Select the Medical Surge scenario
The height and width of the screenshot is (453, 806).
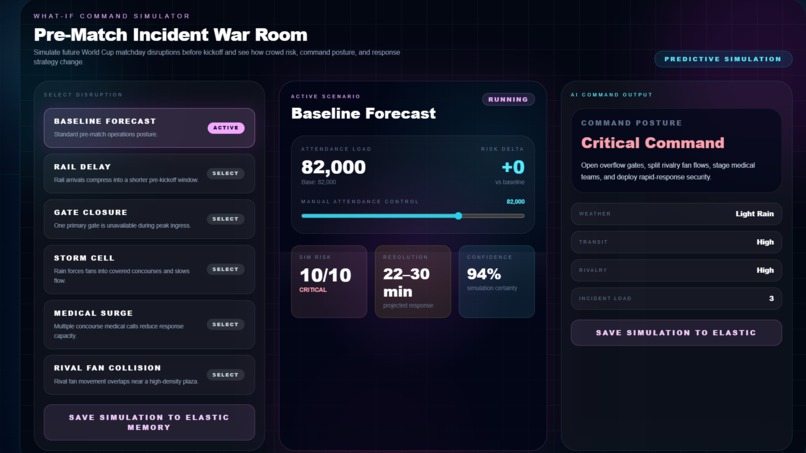pos(149,324)
